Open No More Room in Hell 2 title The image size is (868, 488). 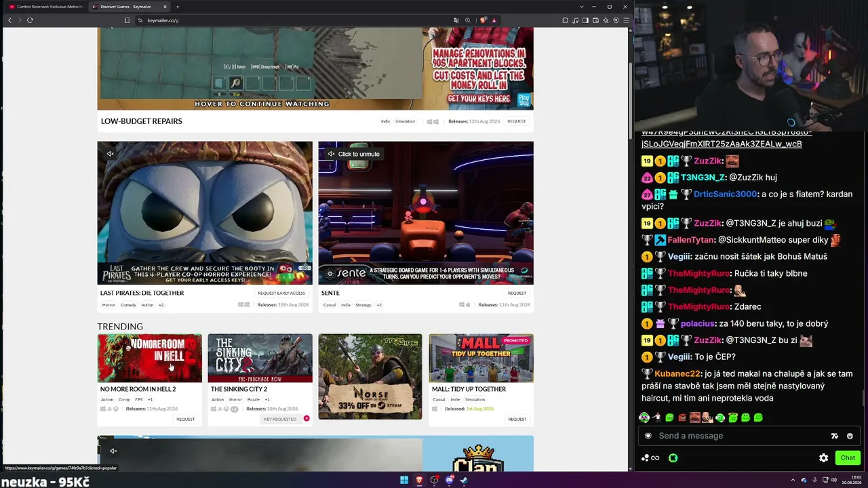click(x=138, y=389)
